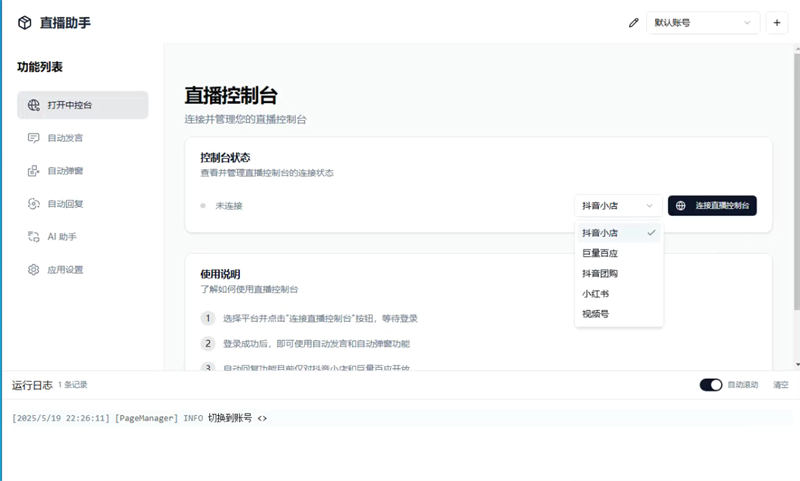Viewport: 800px width, 481px height.
Task: Click the 功能列表 sidebar heading
Action: (40, 67)
